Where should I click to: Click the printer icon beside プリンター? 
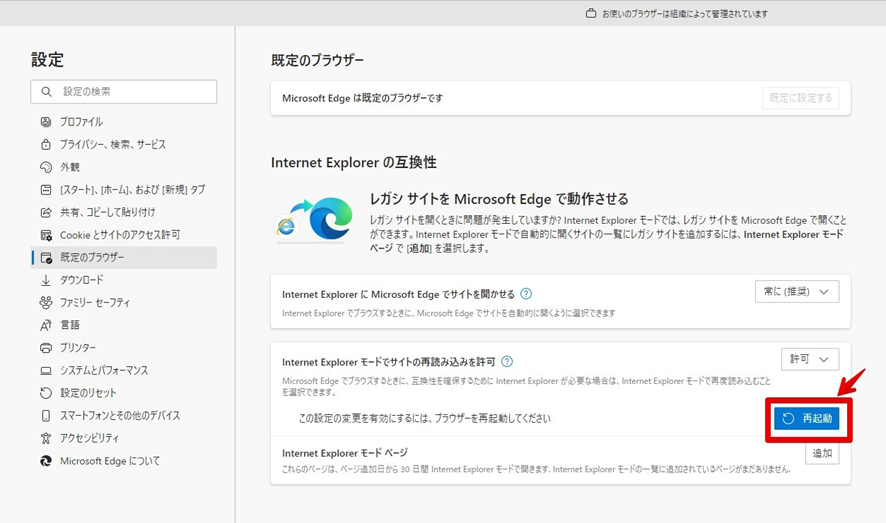click(x=46, y=348)
